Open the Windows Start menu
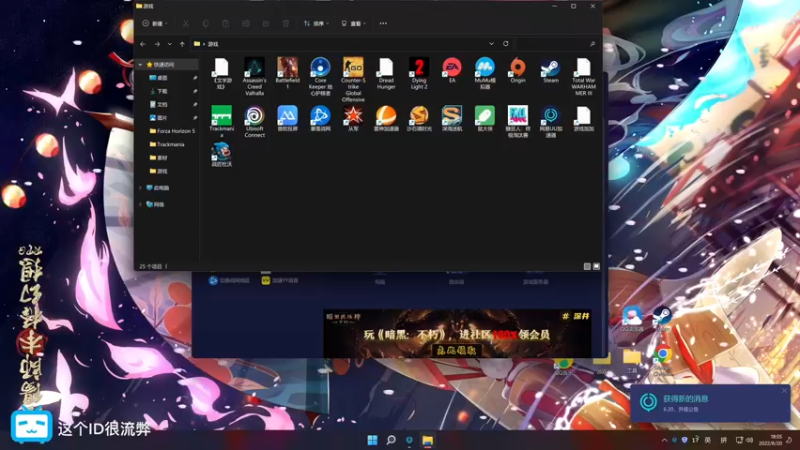This screenshot has height=450, width=800. 372,440
